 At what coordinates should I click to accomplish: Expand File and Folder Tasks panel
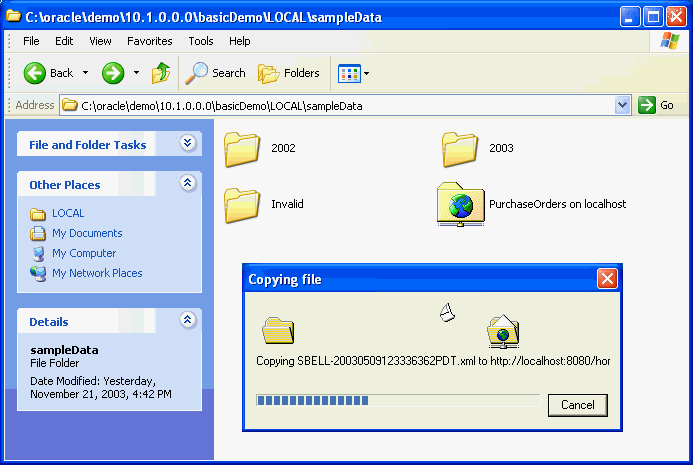(x=187, y=144)
